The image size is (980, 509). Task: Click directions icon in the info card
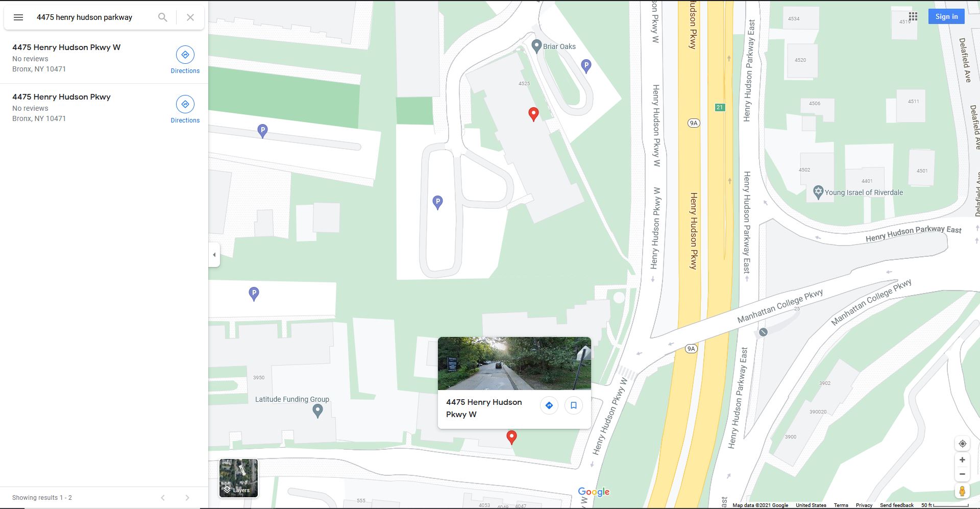click(549, 405)
